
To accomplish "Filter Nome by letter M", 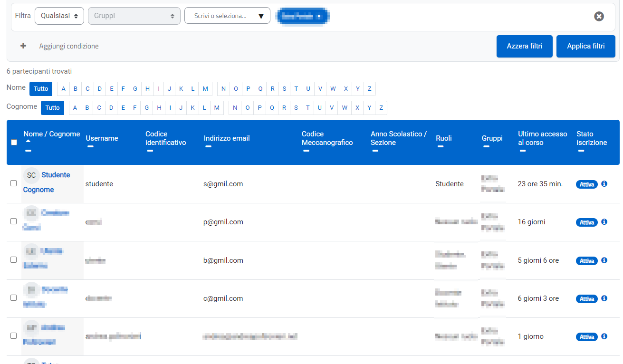I will pyautogui.click(x=205, y=89).
